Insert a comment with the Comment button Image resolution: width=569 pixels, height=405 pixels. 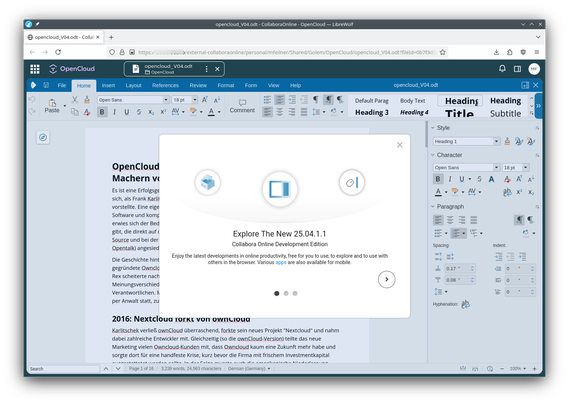click(242, 106)
